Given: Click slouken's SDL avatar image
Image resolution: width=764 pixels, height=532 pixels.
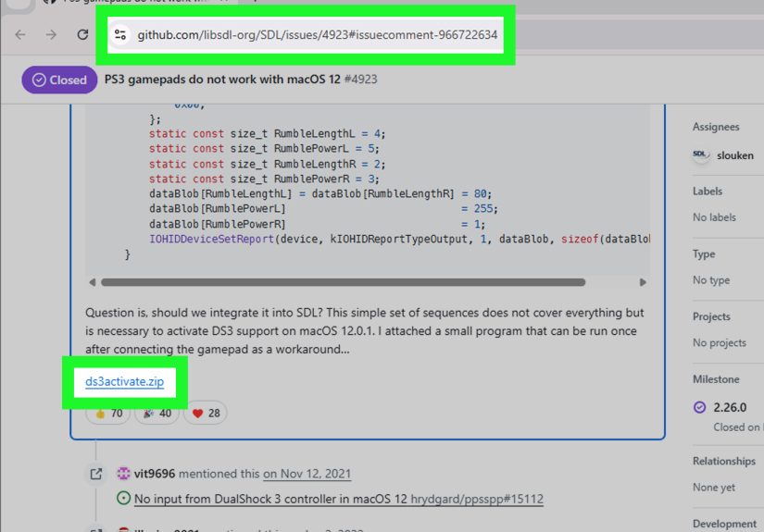Looking at the screenshot, I should 701,155.
